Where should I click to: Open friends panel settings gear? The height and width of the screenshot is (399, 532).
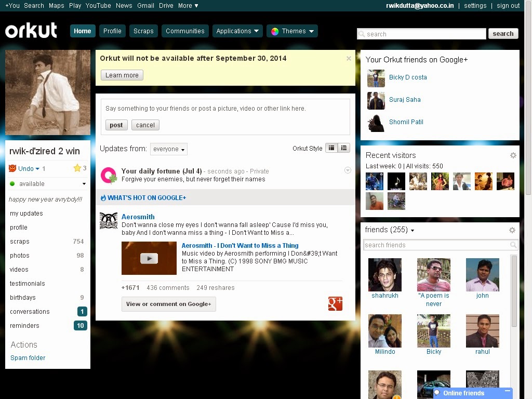pos(512,230)
